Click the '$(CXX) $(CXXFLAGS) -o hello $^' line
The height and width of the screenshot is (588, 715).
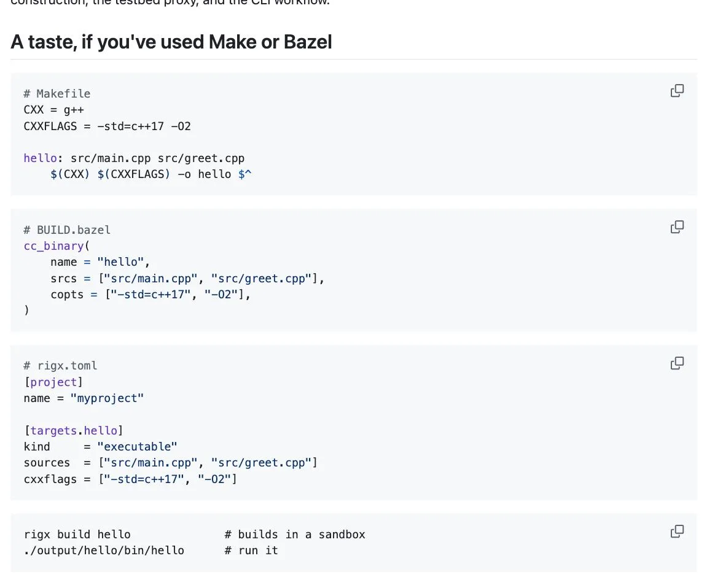click(x=151, y=174)
